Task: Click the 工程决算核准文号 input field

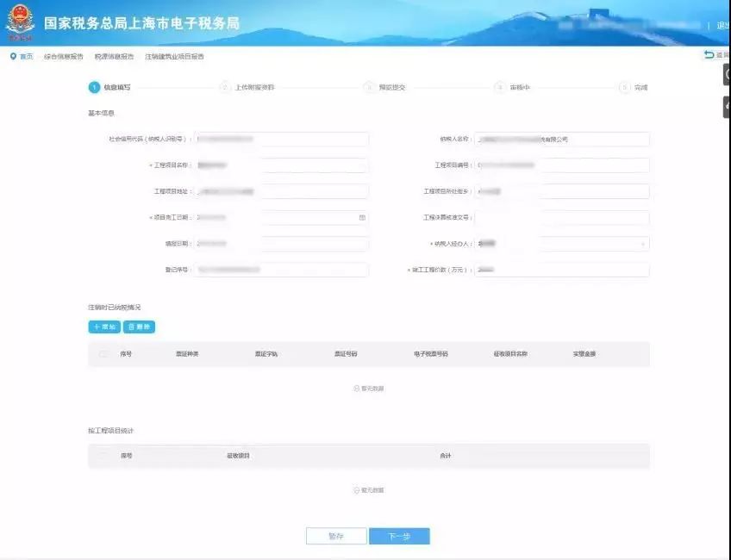Action: coord(562,218)
